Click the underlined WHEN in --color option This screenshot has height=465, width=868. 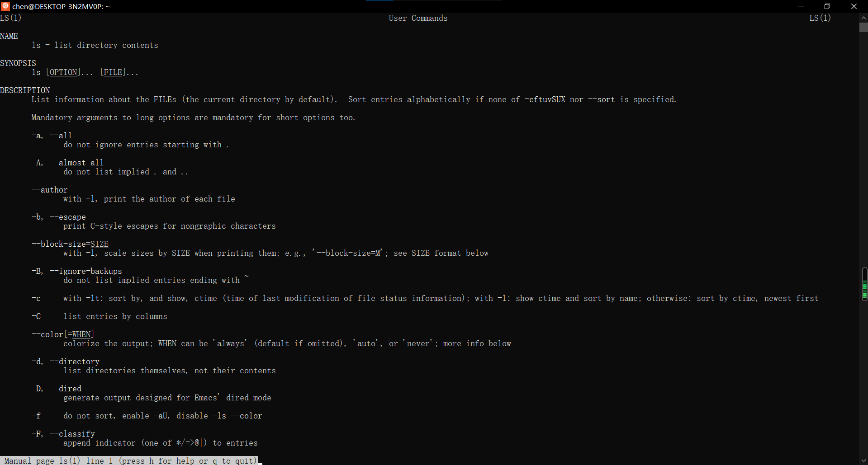click(x=81, y=334)
